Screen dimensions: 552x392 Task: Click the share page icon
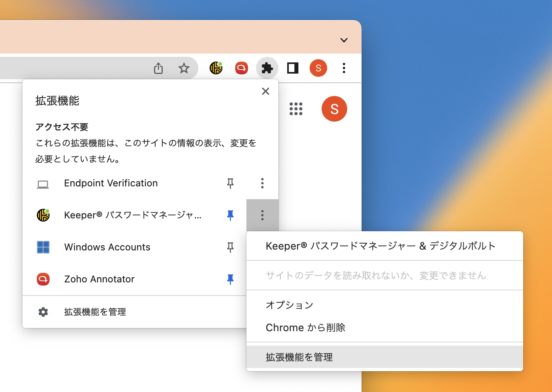pyautogui.click(x=158, y=68)
